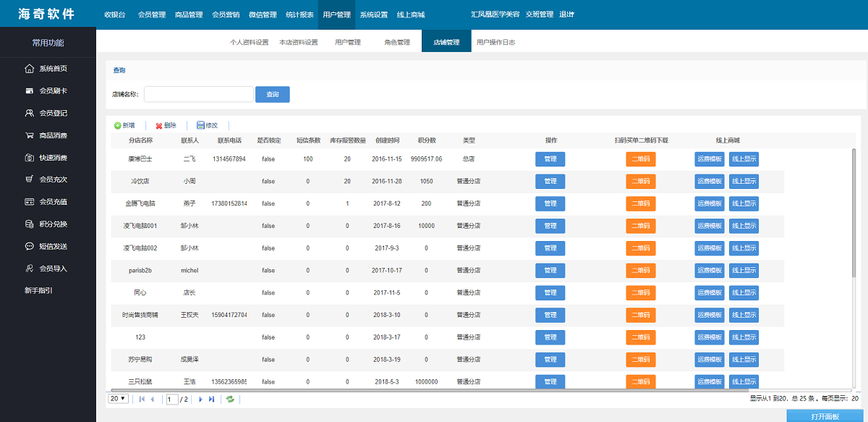Open 会员营销 top menu

pyautogui.click(x=226, y=14)
